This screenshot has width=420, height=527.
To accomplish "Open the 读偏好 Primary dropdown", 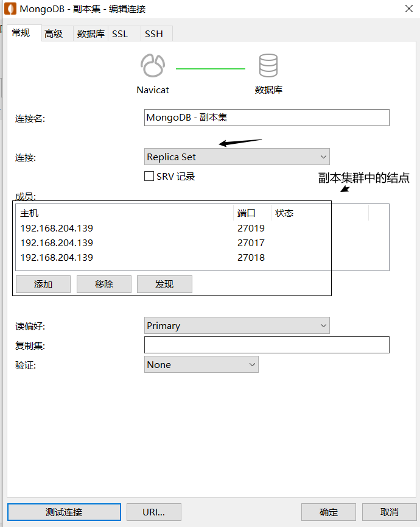I will [237, 325].
